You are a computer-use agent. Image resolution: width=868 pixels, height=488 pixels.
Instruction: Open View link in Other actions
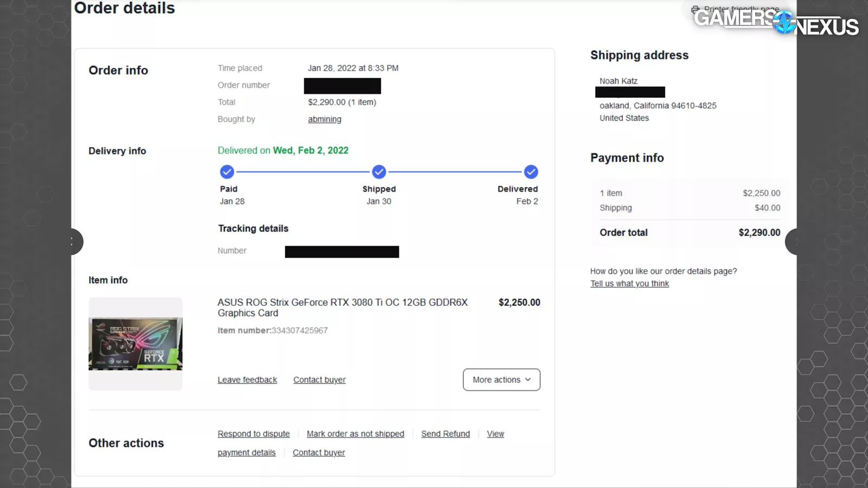(495, 434)
